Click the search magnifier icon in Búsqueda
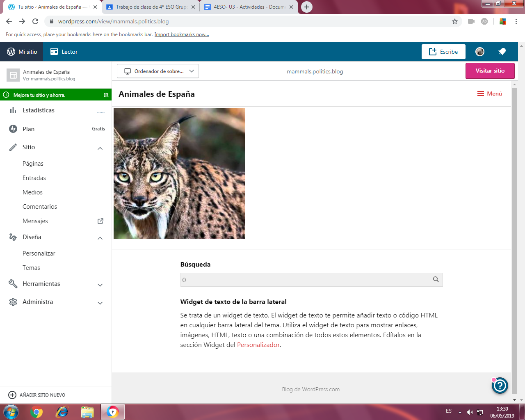525x420 pixels. pyautogui.click(x=436, y=280)
